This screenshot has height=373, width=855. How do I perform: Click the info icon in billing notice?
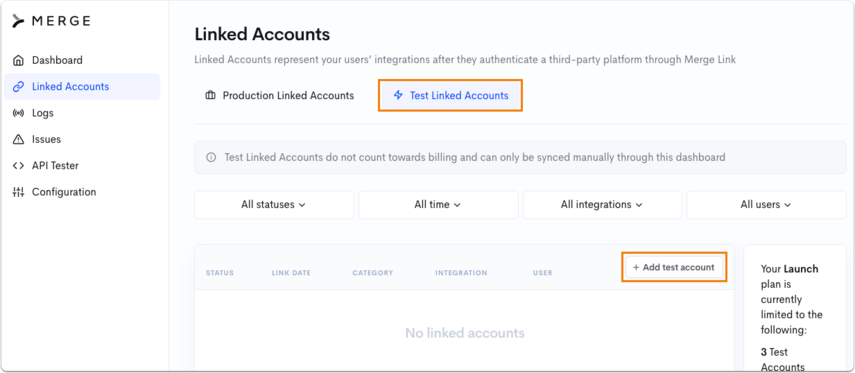point(210,158)
